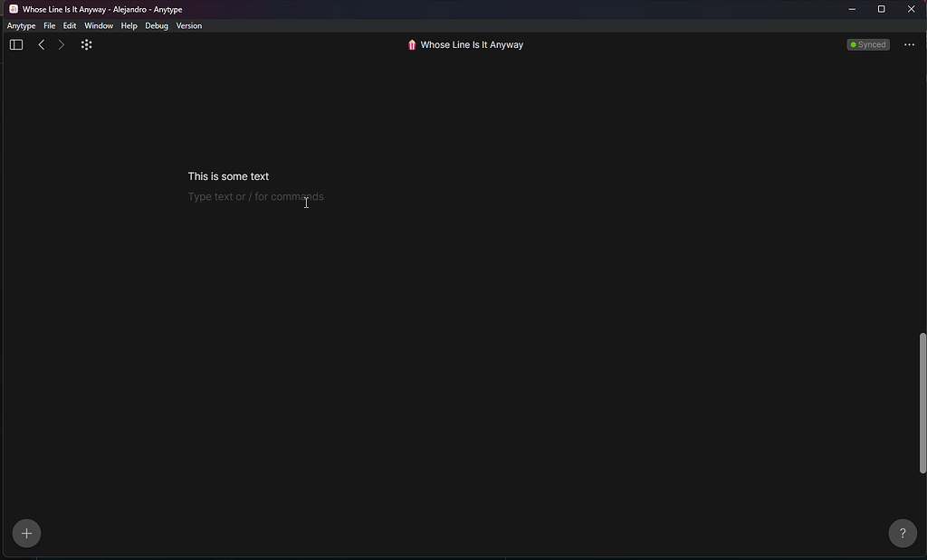Expand the Help menu in menu bar

(x=129, y=26)
